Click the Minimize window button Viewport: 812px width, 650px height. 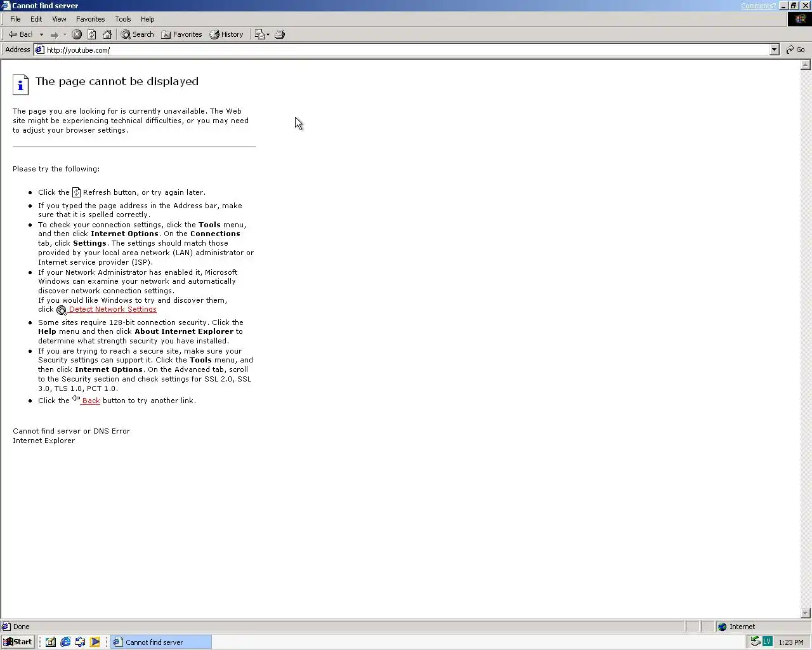(783, 6)
